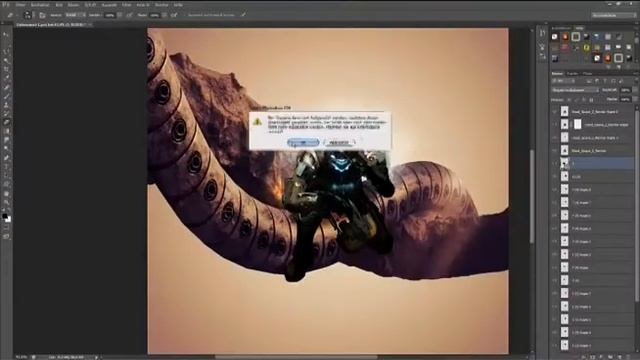Toggle pressure for opacity button
640x360 pixels.
pos(129,15)
